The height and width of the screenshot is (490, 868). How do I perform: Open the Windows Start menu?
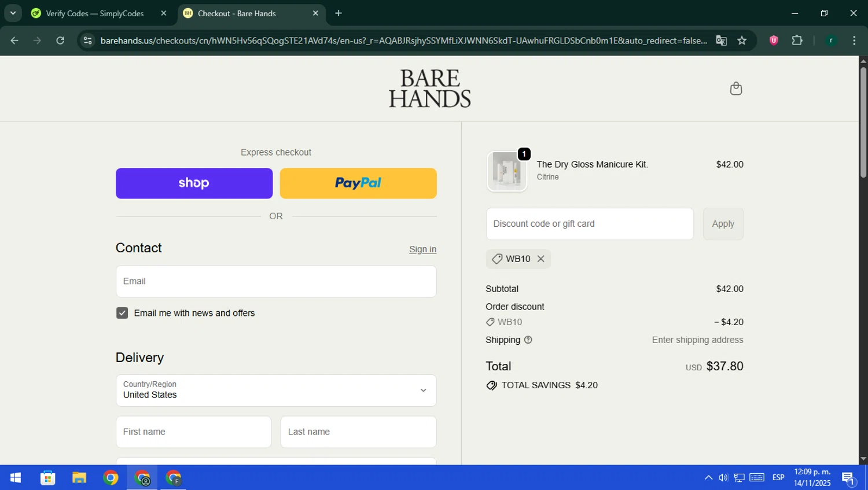pos(16,478)
